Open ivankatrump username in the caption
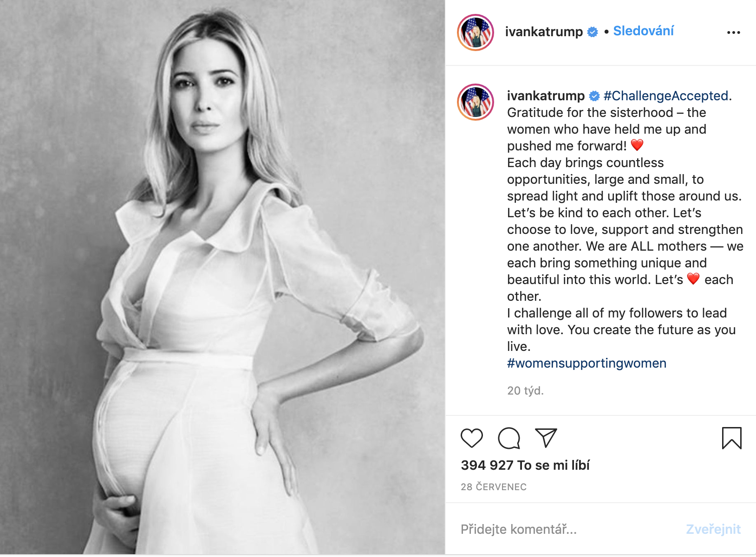The height and width of the screenshot is (557, 756). [x=546, y=96]
